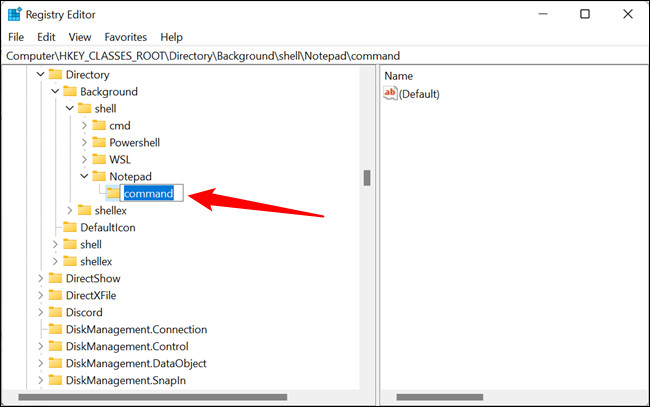This screenshot has width=650, height=407.
Task: Click the Notepad folder icon
Action: 99,177
